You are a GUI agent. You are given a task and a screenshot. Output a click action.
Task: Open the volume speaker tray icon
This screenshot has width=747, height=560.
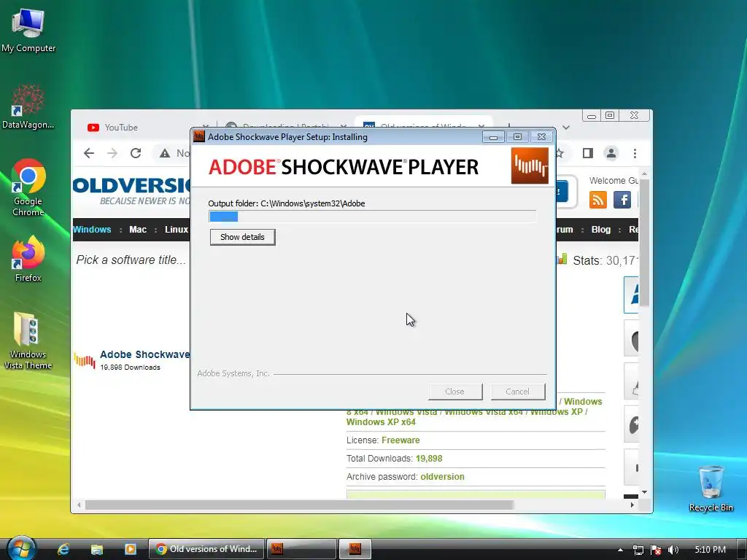(x=673, y=550)
